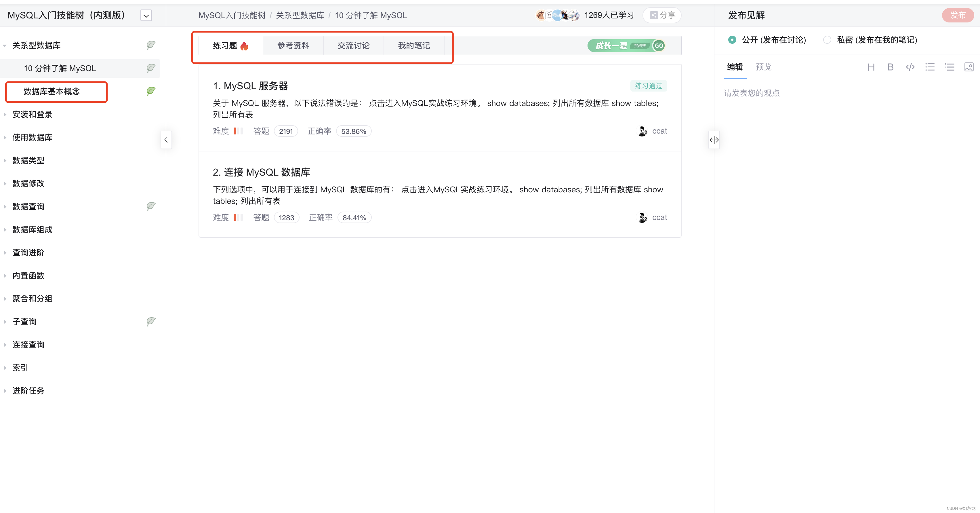Select the 私密 (发布在我的笔记) radio option
This screenshot has width=980, height=513.
click(x=827, y=39)
